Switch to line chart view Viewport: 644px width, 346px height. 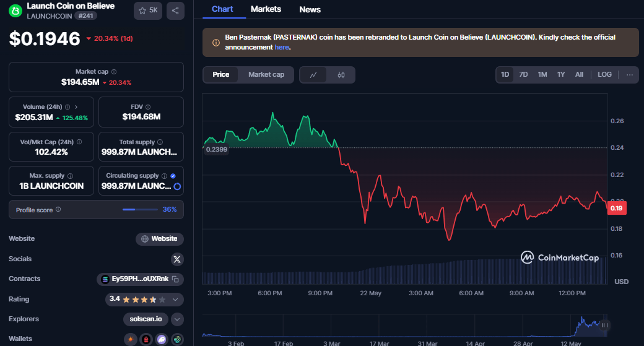point(314,75)
